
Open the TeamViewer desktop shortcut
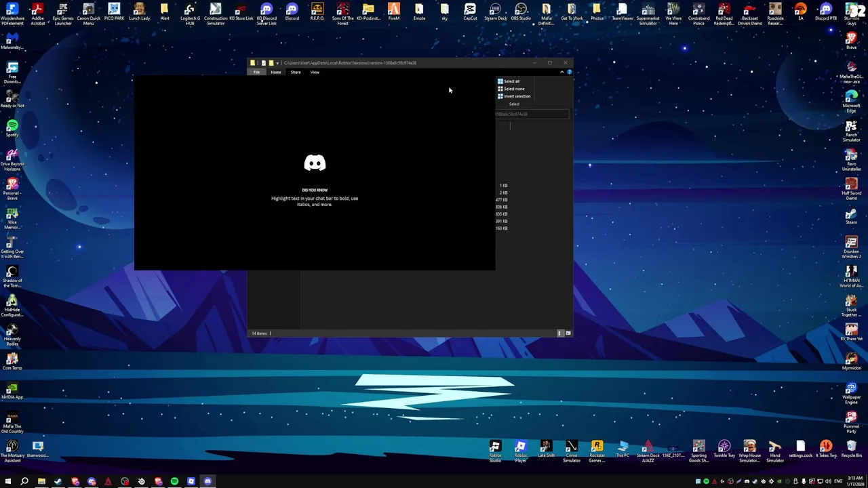623,12
